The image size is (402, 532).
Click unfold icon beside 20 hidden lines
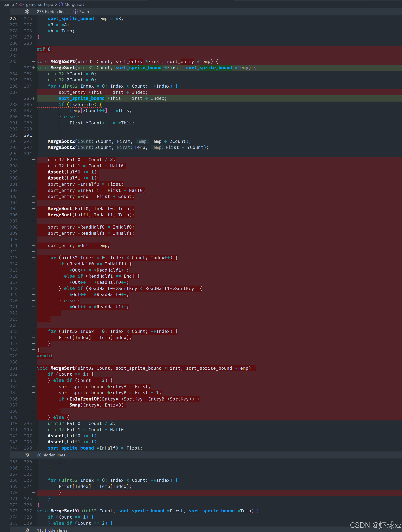[x=27, y=455]
